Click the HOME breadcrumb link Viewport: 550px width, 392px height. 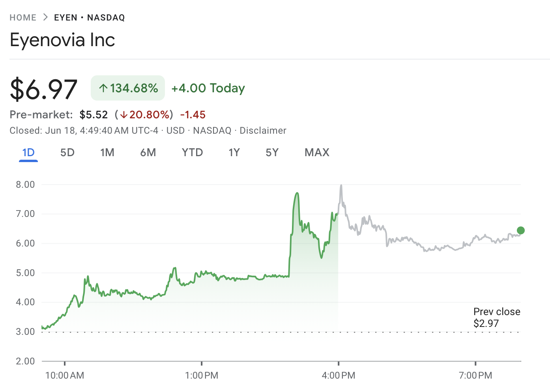tap(23, 18)
